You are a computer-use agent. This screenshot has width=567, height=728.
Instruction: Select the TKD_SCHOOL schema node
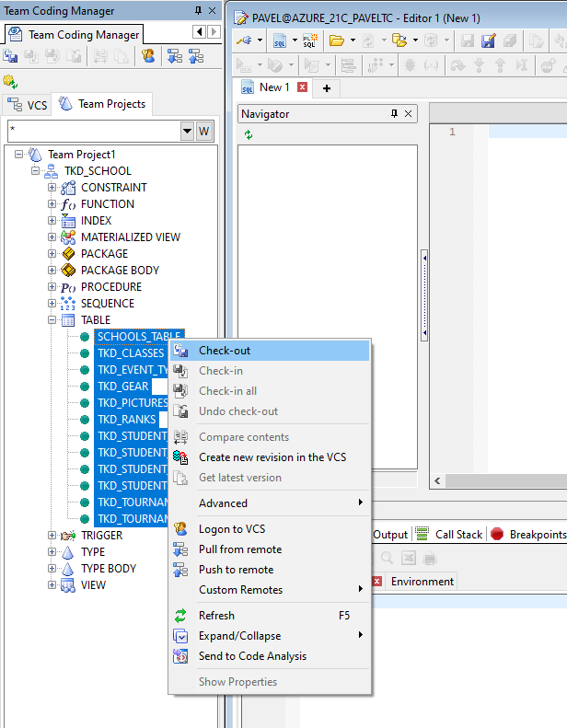(x=98, y=171)
